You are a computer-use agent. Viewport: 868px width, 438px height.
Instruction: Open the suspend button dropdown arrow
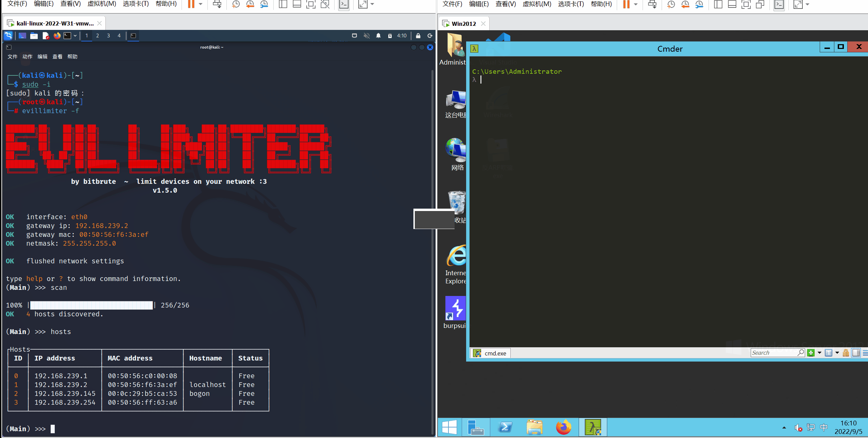(200, 5)
